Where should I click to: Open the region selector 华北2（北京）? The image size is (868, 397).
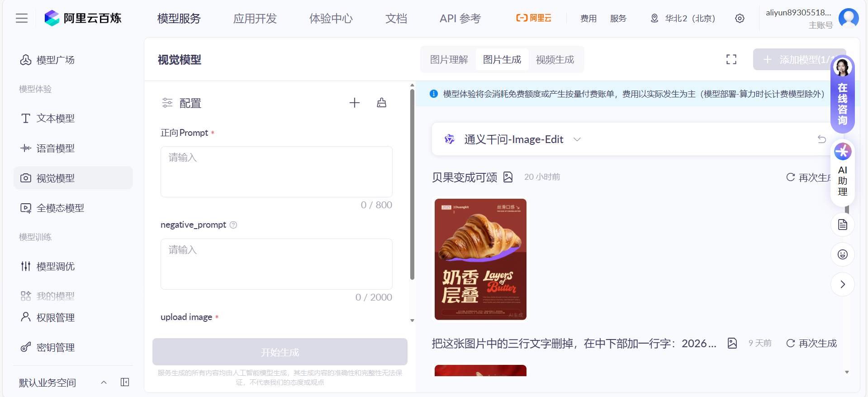pyautogui.click(x=683, y=19)
